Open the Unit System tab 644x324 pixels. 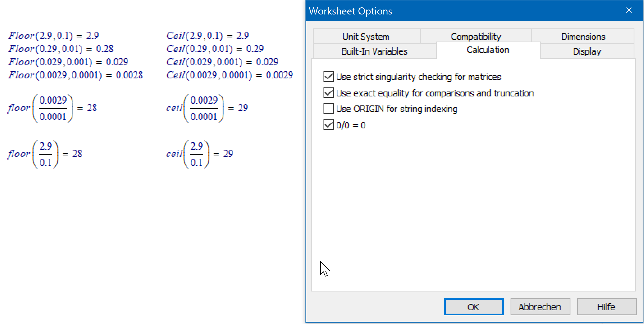pos(366,37)
